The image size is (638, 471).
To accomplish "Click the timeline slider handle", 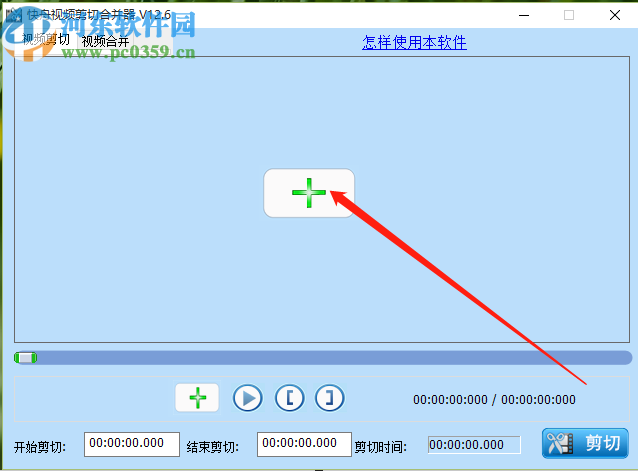I will click(25, 358).
